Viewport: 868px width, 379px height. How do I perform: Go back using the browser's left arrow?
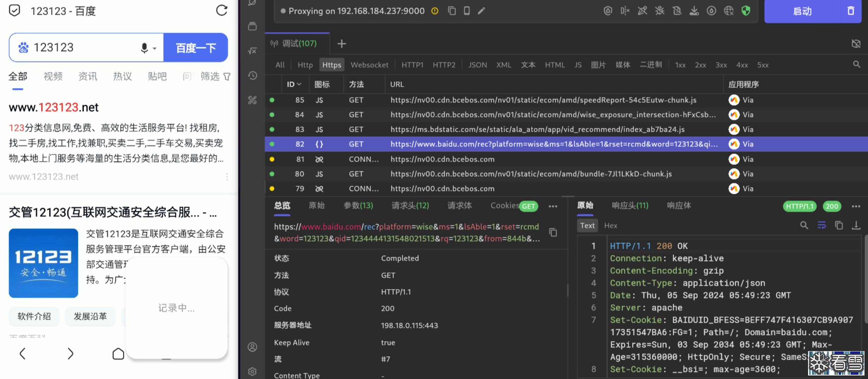tap(23, 354)
